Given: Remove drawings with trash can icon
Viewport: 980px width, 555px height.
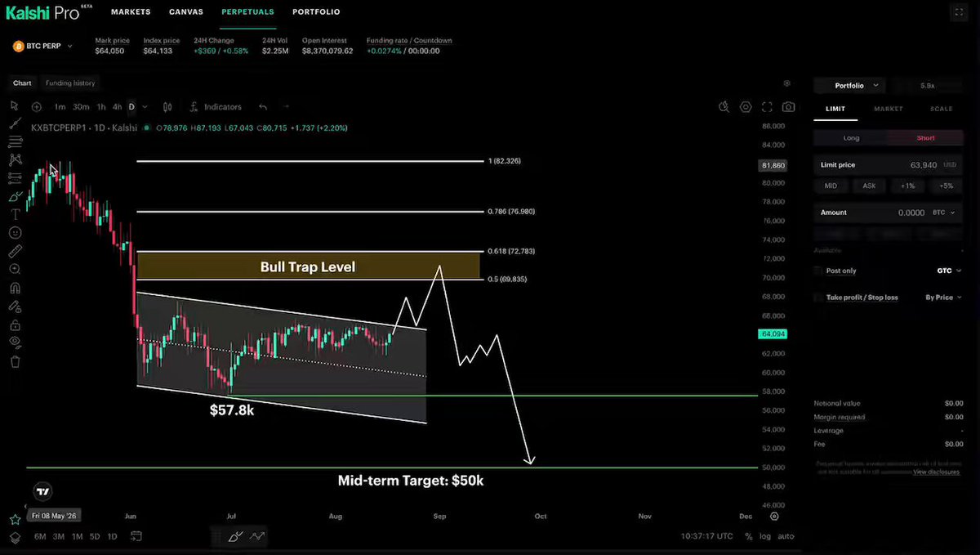Looking at the screenshot, I should pos(15,361).
